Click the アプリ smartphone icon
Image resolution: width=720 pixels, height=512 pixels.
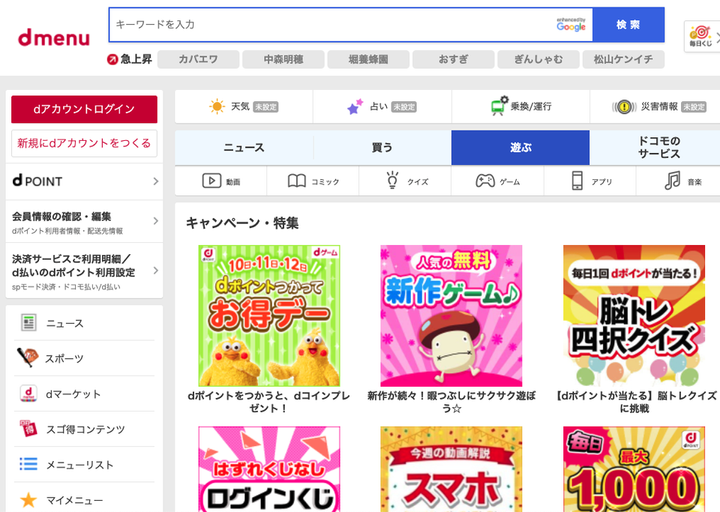(x=577, y=180)
